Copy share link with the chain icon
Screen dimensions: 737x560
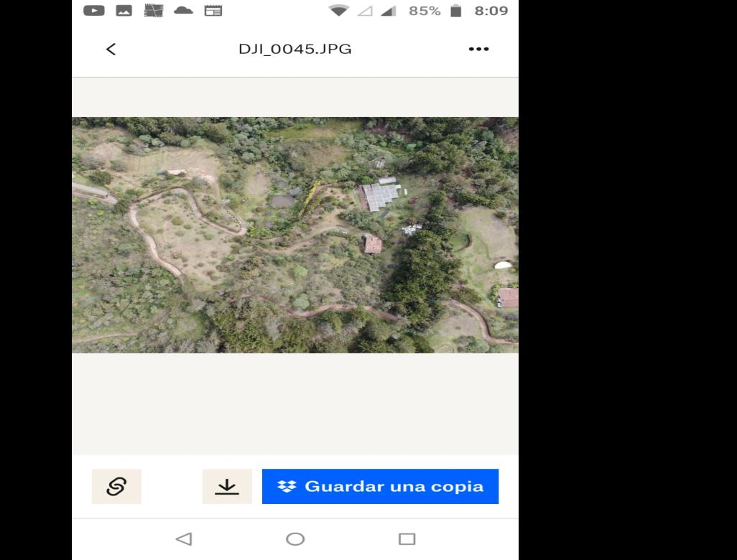point(116,486)
